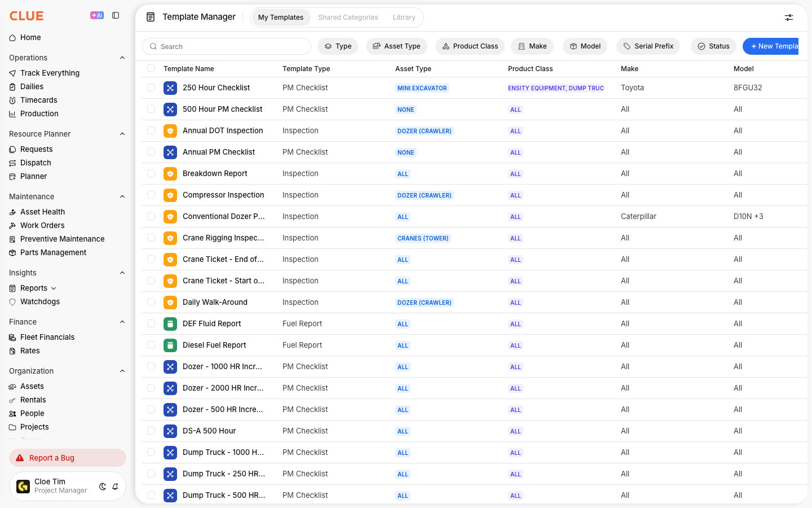Open the Asset Type filter
Image resolution: width=812 pixels, height=508 pixels.
pos(396,46)
